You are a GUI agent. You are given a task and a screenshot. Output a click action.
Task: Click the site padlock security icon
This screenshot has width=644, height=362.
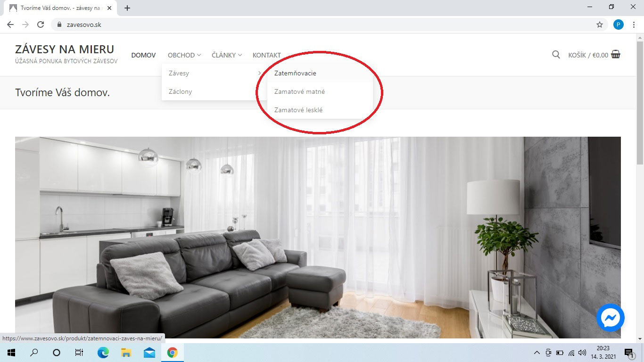59,25
